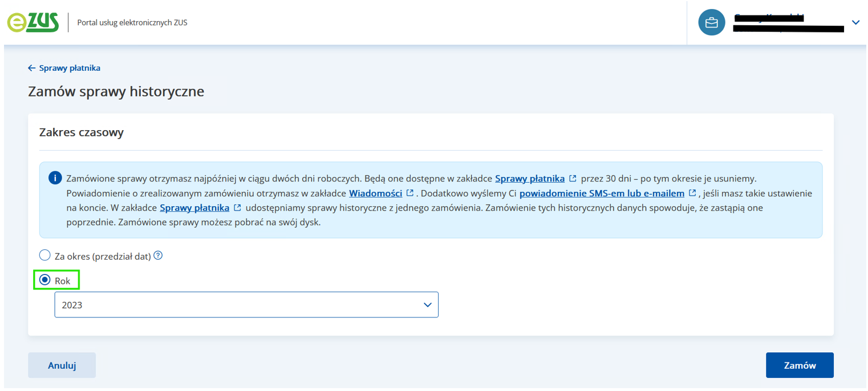Select the Rok radio button
Screen dimensions: 868x391
pos(44,280)
